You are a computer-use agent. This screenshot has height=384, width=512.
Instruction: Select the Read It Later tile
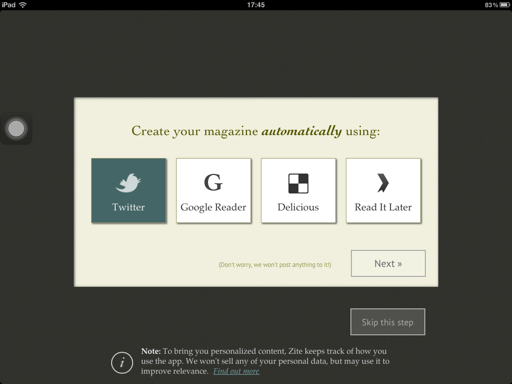point(383,190)
